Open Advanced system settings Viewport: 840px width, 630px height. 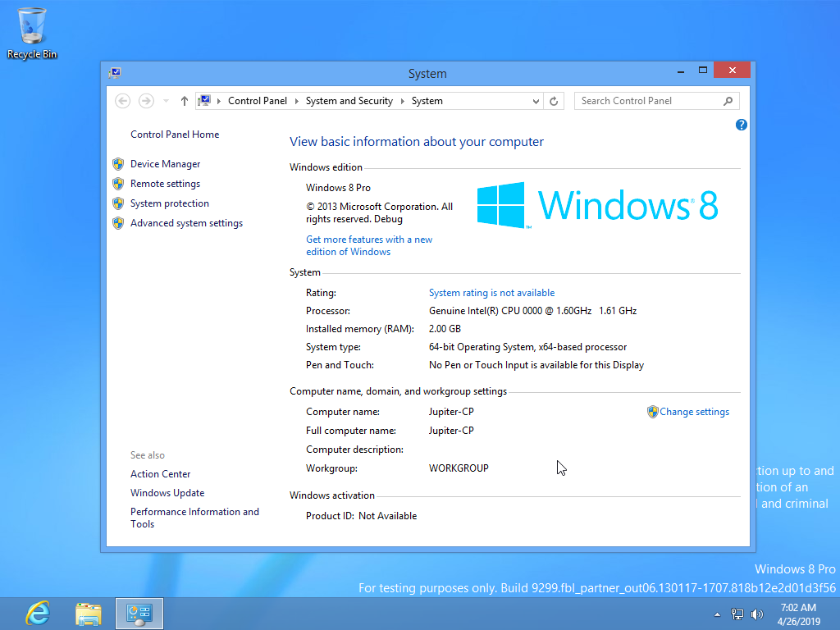point(186,223)
